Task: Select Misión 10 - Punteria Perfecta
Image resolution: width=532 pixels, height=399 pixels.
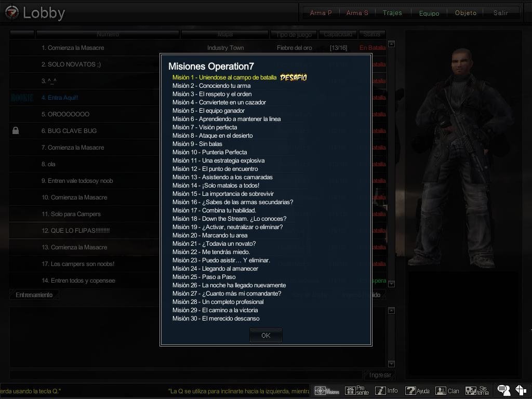Action: point(210,152)
